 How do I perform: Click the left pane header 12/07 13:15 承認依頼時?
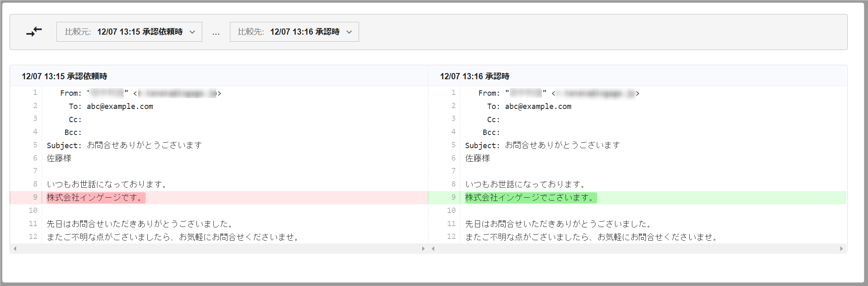coord(64,76)
